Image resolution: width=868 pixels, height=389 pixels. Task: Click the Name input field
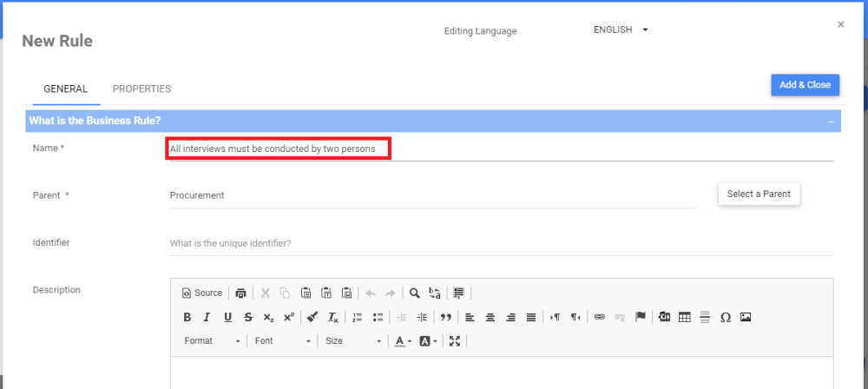pyautogui.click(x=502, y=149)
